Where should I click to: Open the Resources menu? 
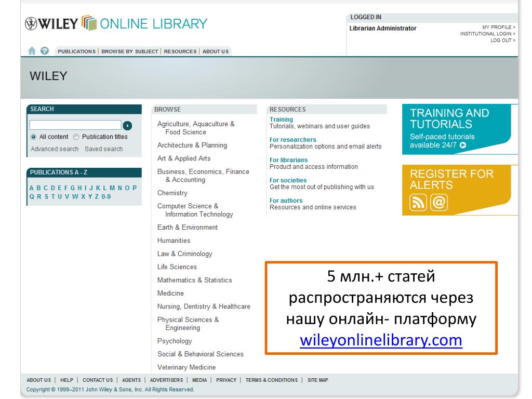click(180, 51)
